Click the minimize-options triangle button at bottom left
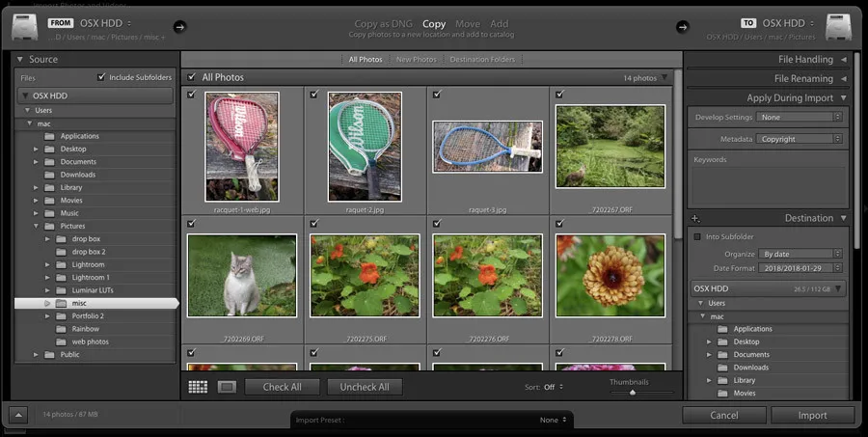Viewport: 868px width, 437px height. (x=18, y=415)
